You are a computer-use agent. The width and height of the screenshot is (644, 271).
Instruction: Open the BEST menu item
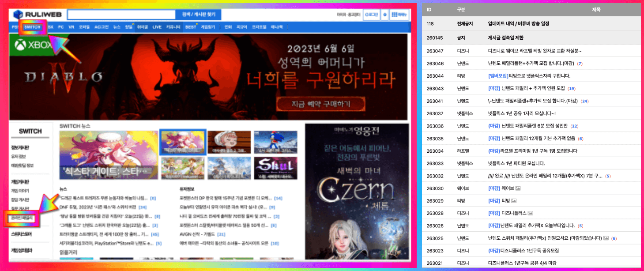point(190,27)
